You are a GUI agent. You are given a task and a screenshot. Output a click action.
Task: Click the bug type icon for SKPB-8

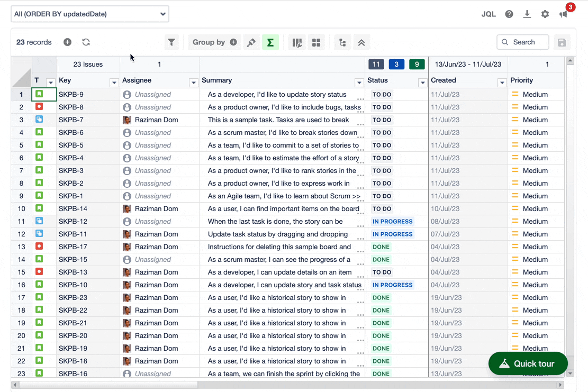(x=39, y=107)
